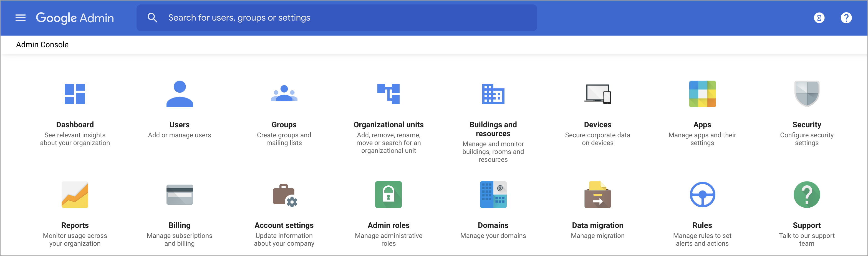Click 'Configure security settings' description
This screenshot has height=256, width=868.
(x=807, y=139)
